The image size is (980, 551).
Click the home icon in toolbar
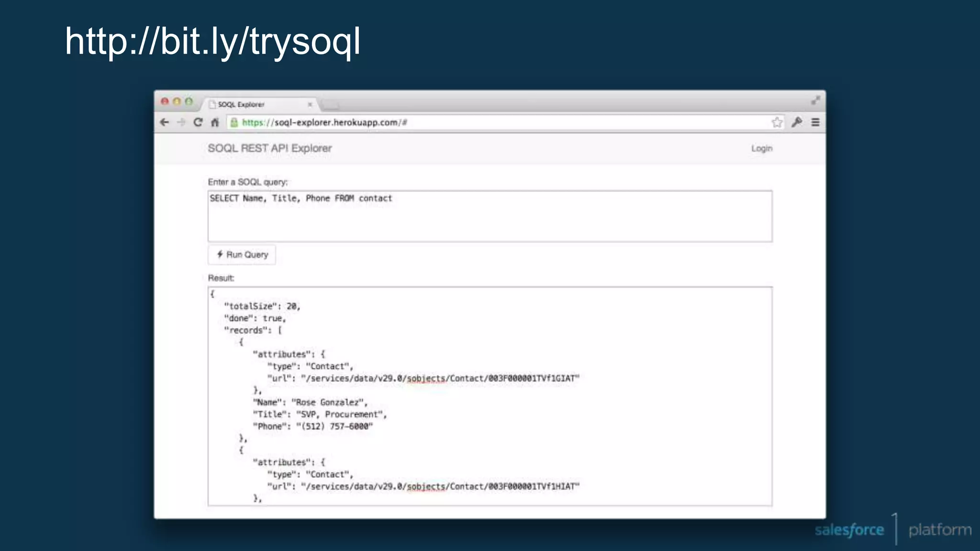[x=215, y=122]
